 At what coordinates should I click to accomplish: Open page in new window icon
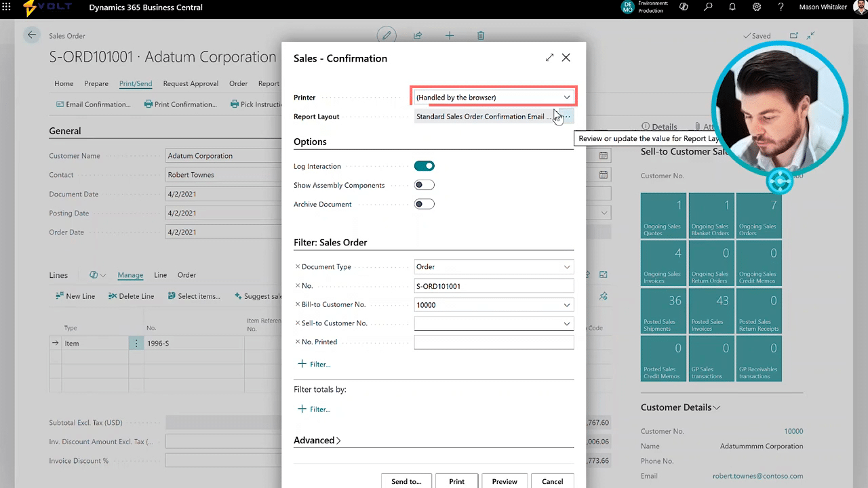794,36
